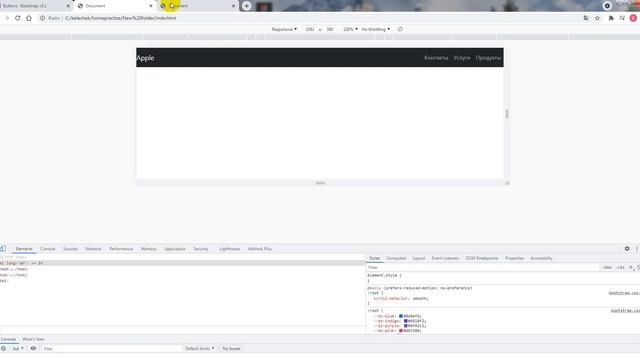Select the Console drawer tab

click(8, 339)
